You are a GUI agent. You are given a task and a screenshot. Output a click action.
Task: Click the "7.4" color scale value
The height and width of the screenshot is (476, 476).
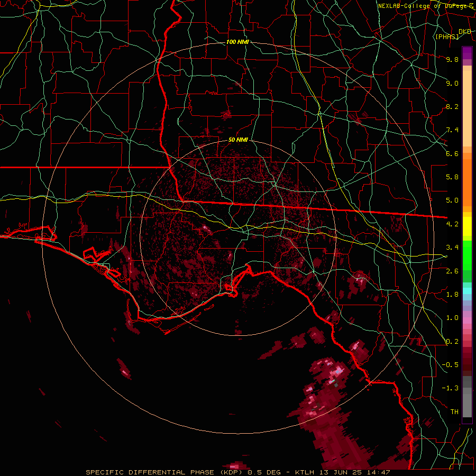(452, 130)
